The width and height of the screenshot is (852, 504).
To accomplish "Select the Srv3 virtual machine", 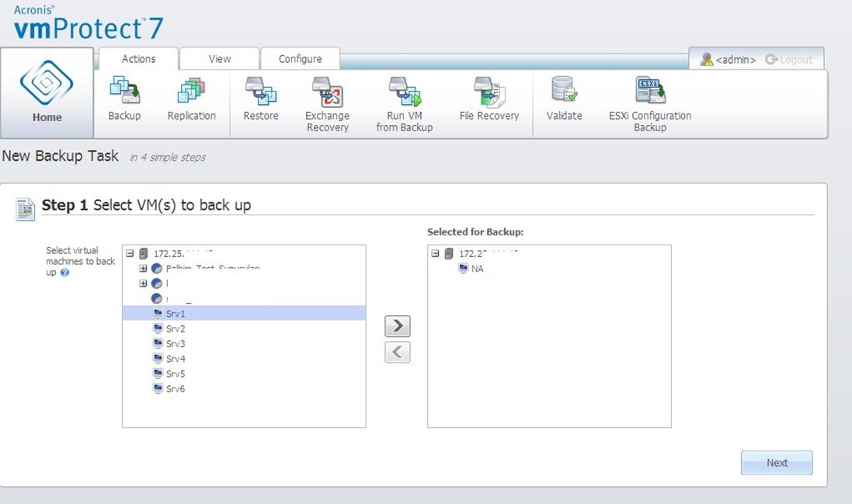I will click(x=244, y=344).
